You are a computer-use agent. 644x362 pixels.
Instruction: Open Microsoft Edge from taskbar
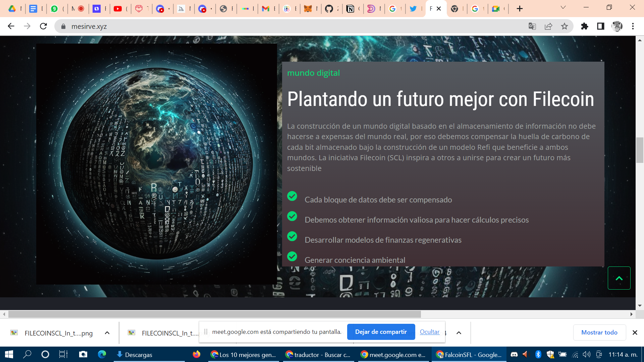pos(102,355)
